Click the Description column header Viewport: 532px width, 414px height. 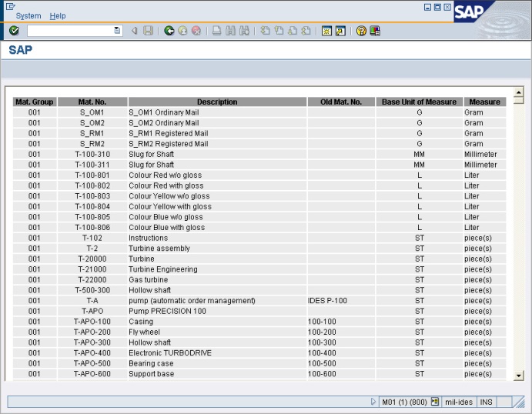coord(217,102)
